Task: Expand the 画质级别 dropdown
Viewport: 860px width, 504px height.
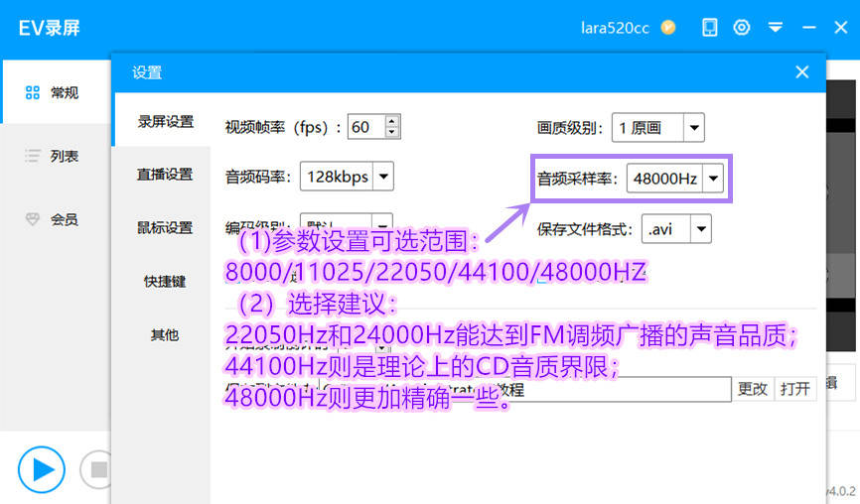Action: [693, 127]
